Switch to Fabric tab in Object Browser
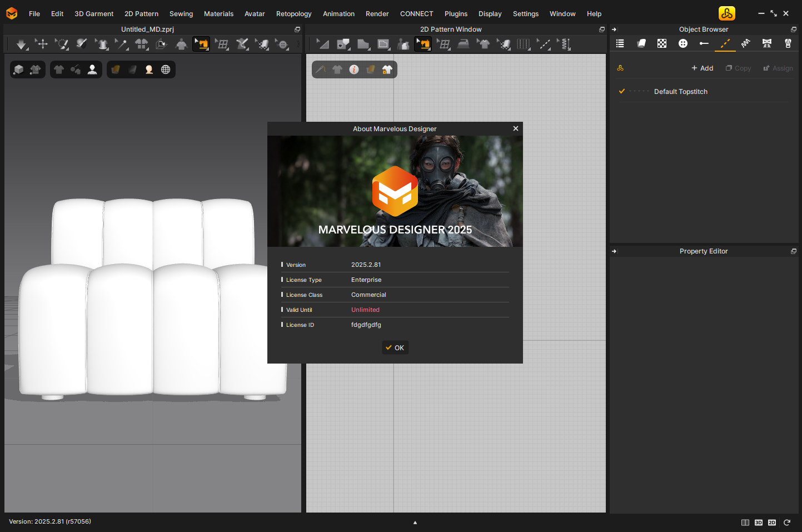Image resolution: width=802 pixels, height=532 pixels. click(x=641, y=43)
